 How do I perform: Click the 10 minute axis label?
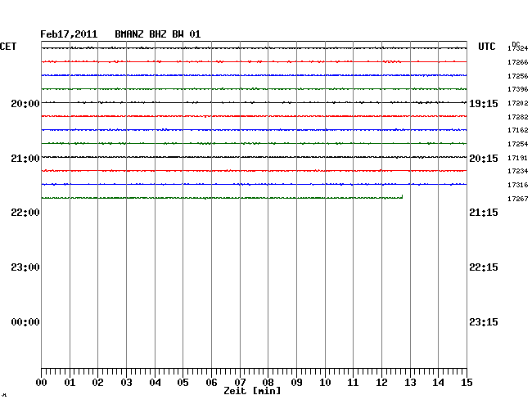coord(325,383)
